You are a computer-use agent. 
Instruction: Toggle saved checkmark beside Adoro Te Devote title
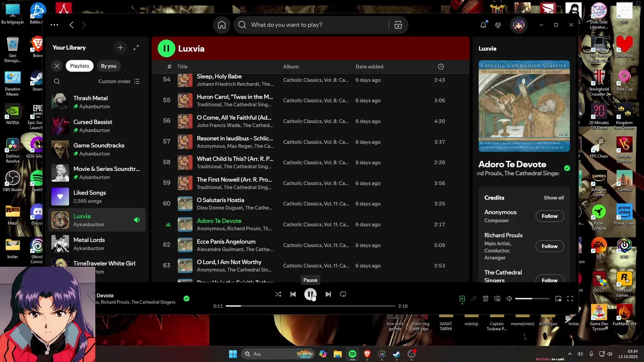click(567, 168)
